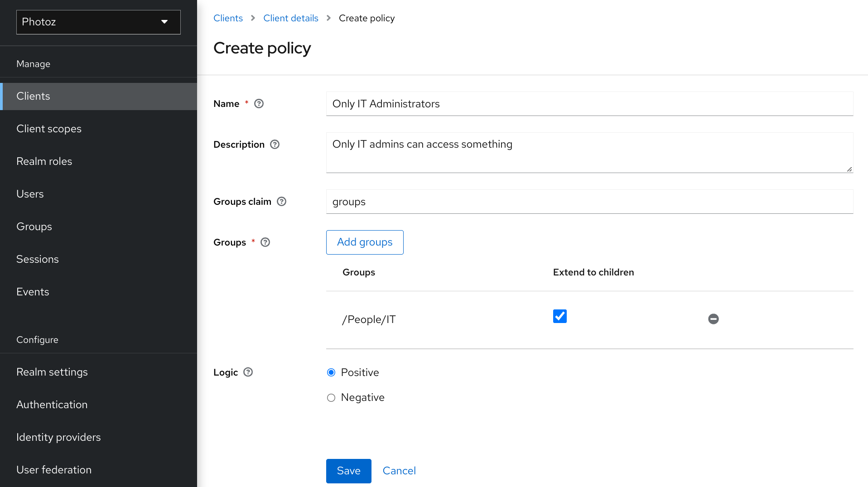Open Identity providers page
Viewport: 868px width, 487px height.
58,437
